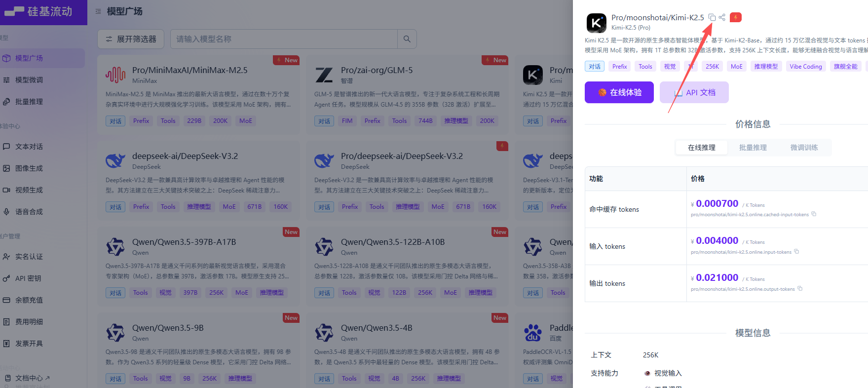868x388 pixels.
Task: Open the API 文档 button
Action: point(694,92)
